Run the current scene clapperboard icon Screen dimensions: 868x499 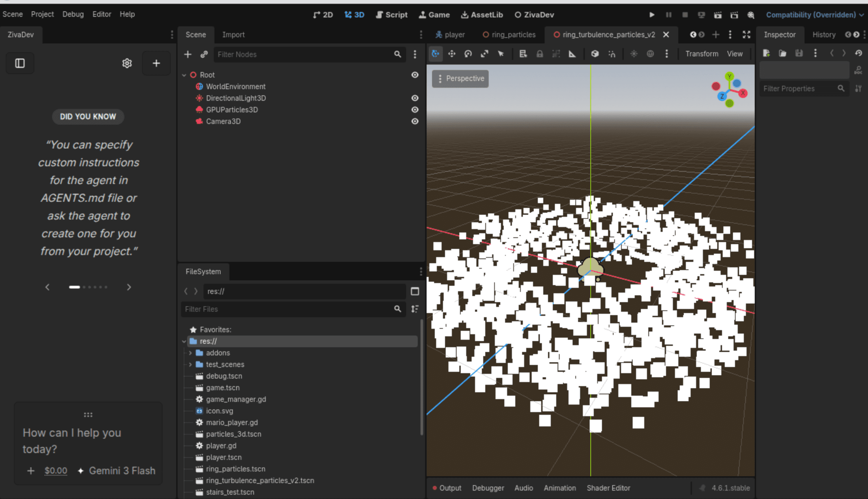click(718, 15)
